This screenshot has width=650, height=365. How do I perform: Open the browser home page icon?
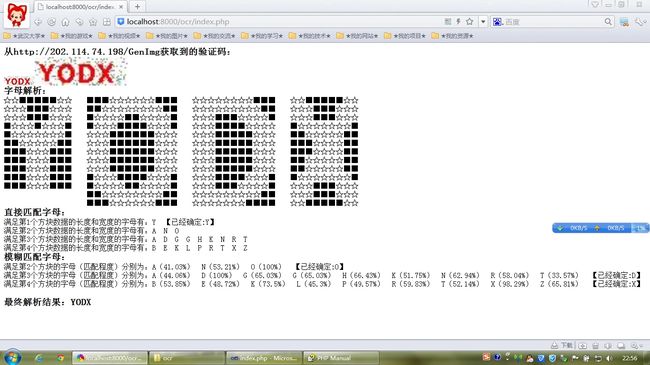point(65,22)
